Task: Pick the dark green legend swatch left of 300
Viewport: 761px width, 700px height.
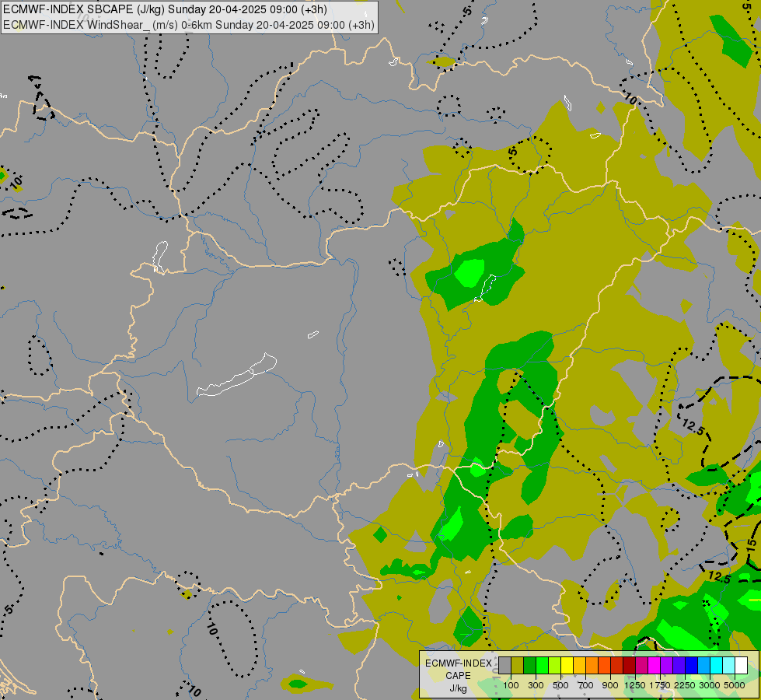Action: click(529, 666)
